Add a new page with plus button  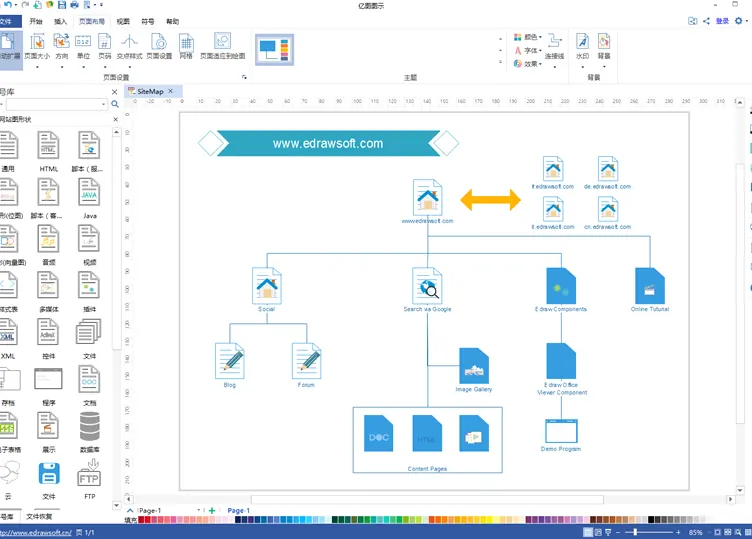[x=212, y=511]
